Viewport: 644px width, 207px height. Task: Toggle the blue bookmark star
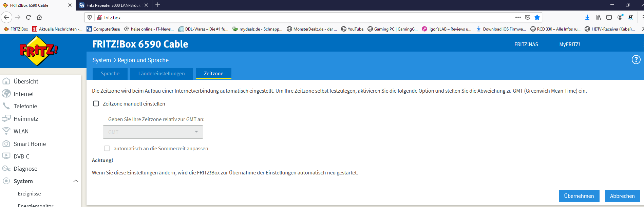(x=537, y=17)
